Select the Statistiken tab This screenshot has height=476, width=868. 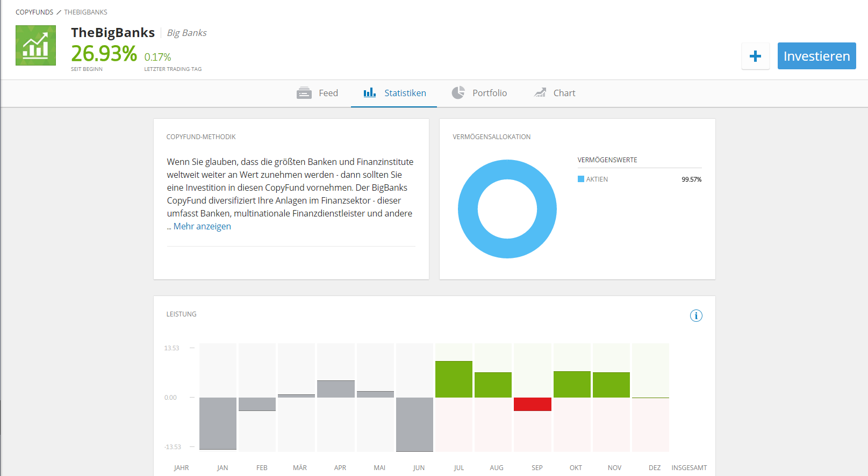click(394, 93)
